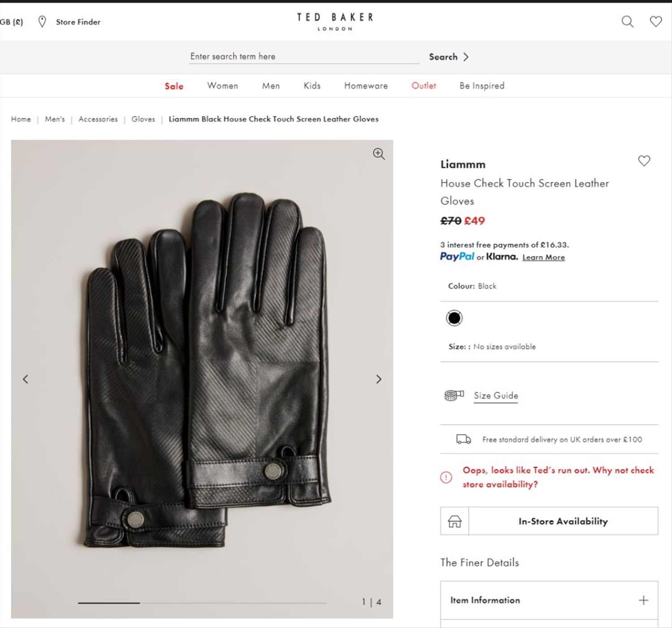Add Liammm gloves to wishlist heart
Image resolution: width=672 pixels, height=628 pixels.
(x=644, y=160)
